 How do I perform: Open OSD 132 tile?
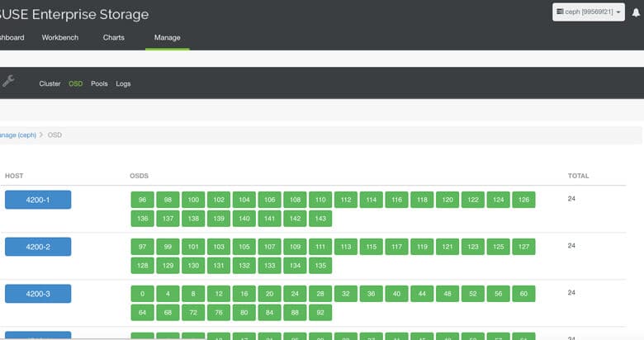click(x=244, y=266)
